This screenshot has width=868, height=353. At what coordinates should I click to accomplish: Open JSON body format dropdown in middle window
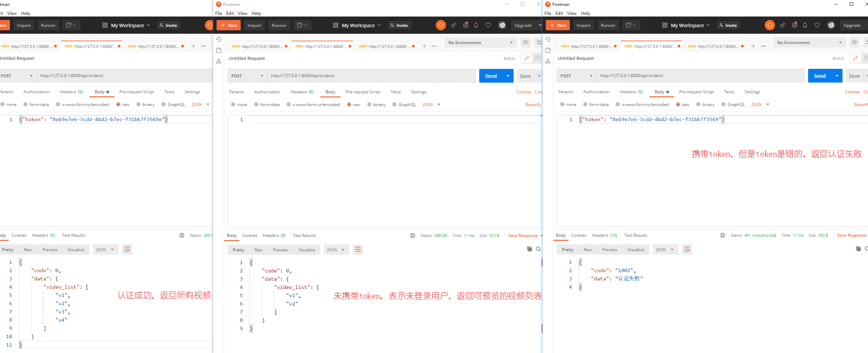tap(431, 105)
